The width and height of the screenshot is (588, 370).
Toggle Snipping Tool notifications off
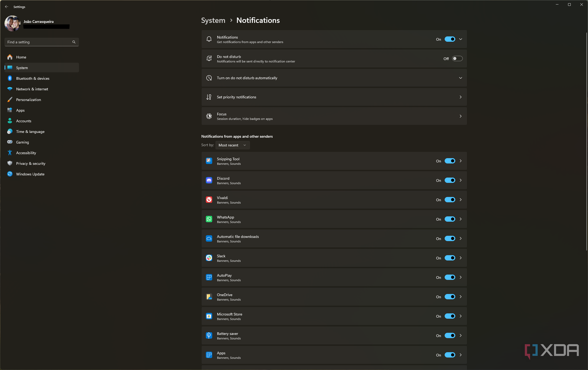[x=450, y=161]
